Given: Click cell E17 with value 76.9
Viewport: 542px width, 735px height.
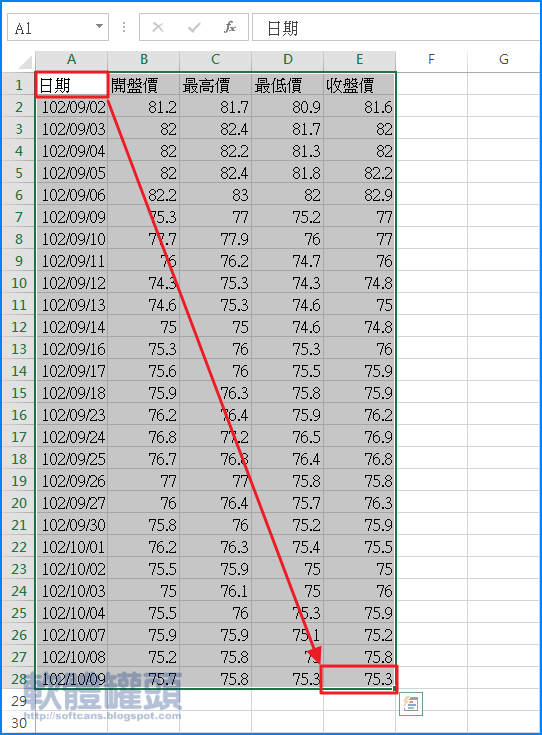Looking at the screenshot, I should [x=359, y=437].
